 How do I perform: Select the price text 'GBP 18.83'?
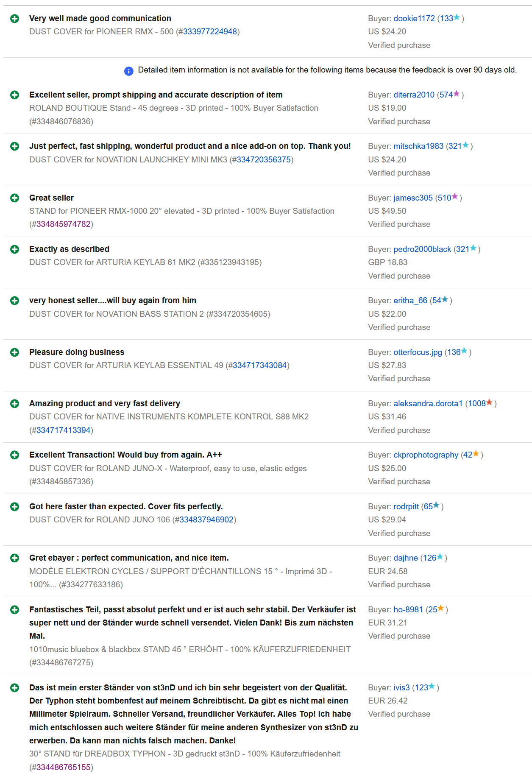[x=387, y=262]
